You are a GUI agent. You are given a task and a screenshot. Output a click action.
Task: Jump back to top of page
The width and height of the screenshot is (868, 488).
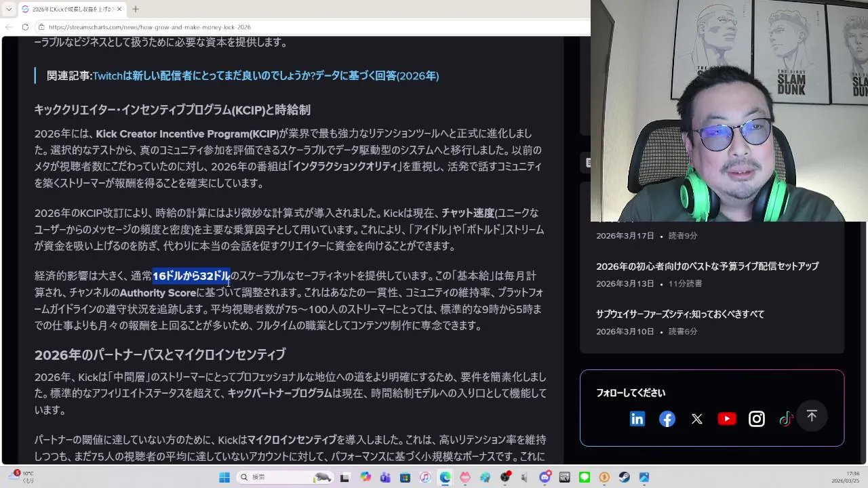tap(812, 415)
